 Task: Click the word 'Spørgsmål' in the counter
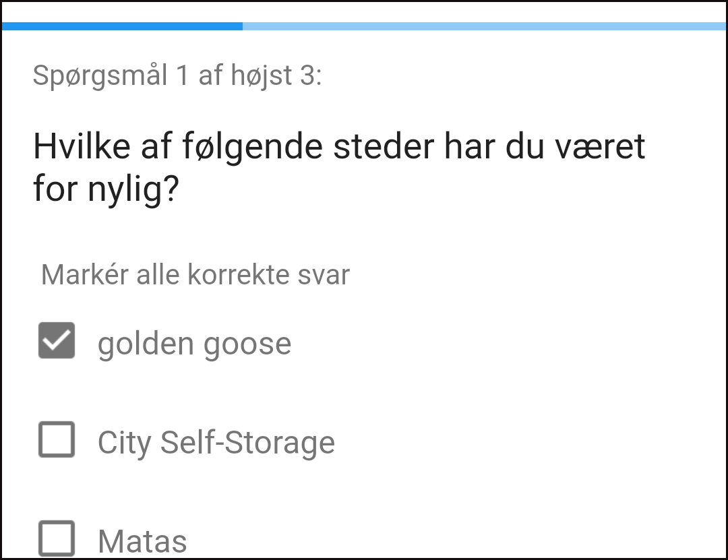[100, 76]
